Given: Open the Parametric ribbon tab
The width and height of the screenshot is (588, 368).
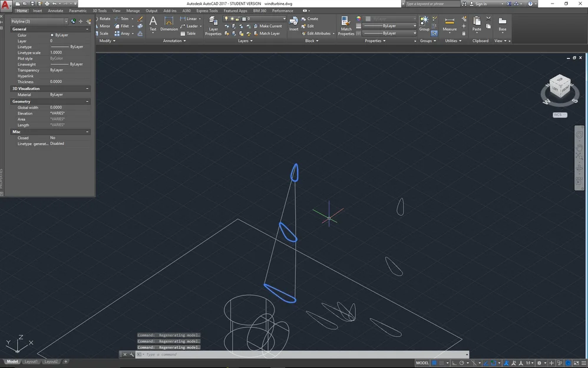Looking at the screenshot, I should point(78,11).
